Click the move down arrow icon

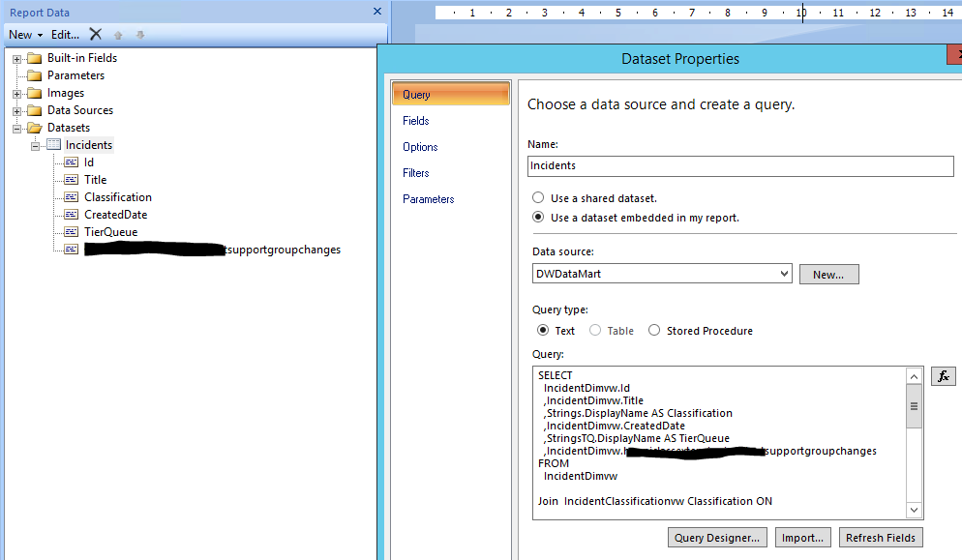[x=139, y=35]
